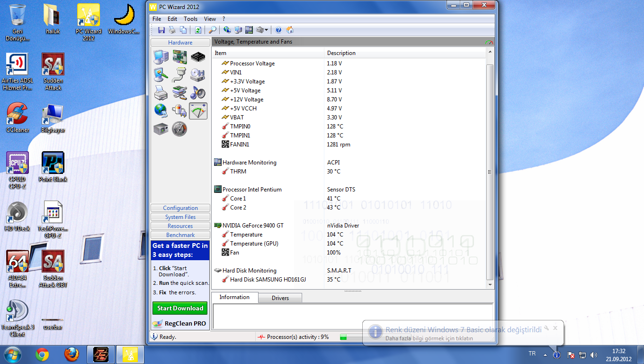Click the motherboard chip toolbar icon
Screen dimensions: 644x364
(x=249, y=30)
